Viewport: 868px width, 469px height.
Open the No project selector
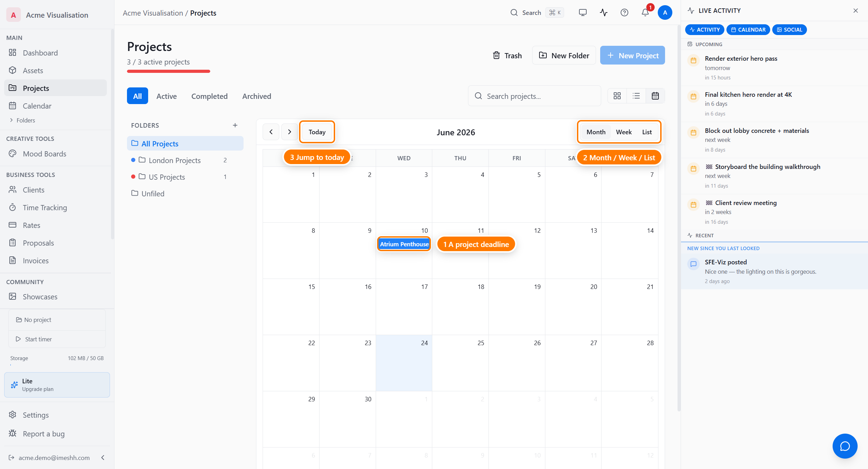pyautogui.click(x=57, y=320)
